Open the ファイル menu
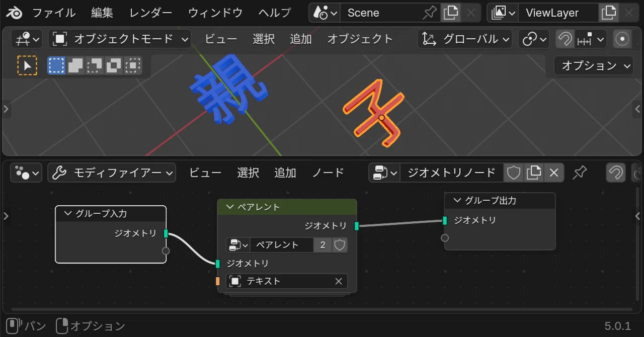 (x=54, y=13)
